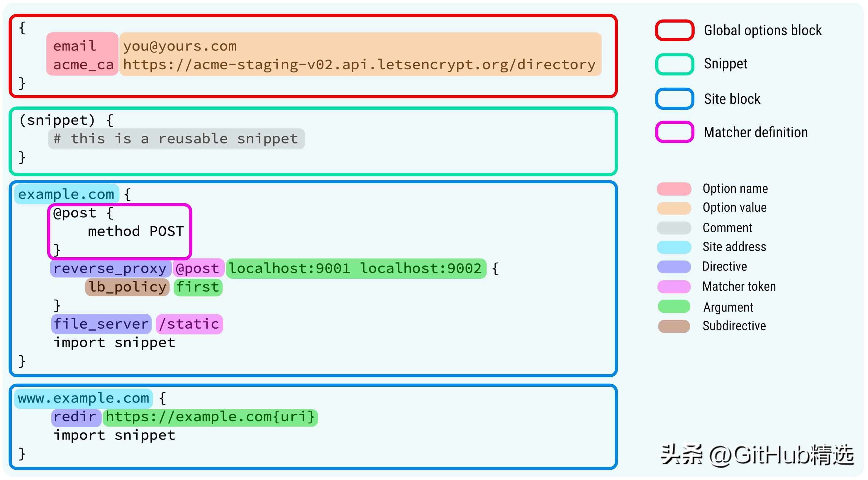Viewport: 868px width, 480px height.
Task: Click the cyan Site address color swatch
Action: 674,247
